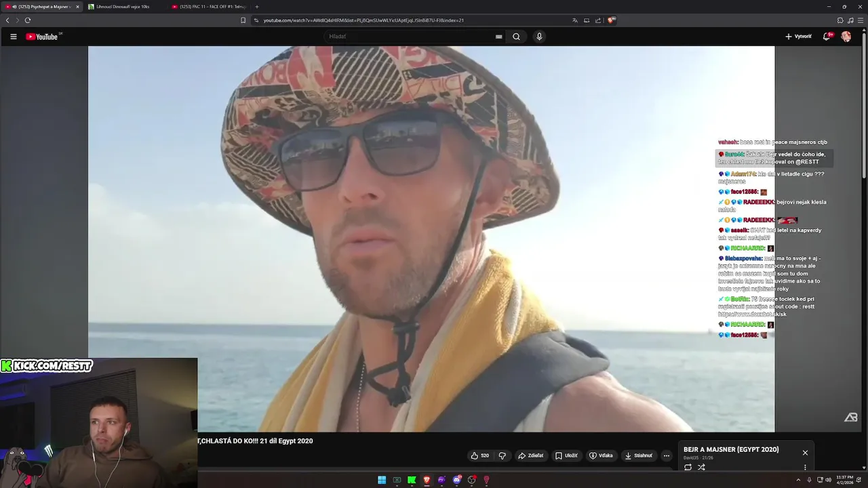Click the Vďaka thanks button
This screenshot has width=868, height=488.
pos(601,455)
